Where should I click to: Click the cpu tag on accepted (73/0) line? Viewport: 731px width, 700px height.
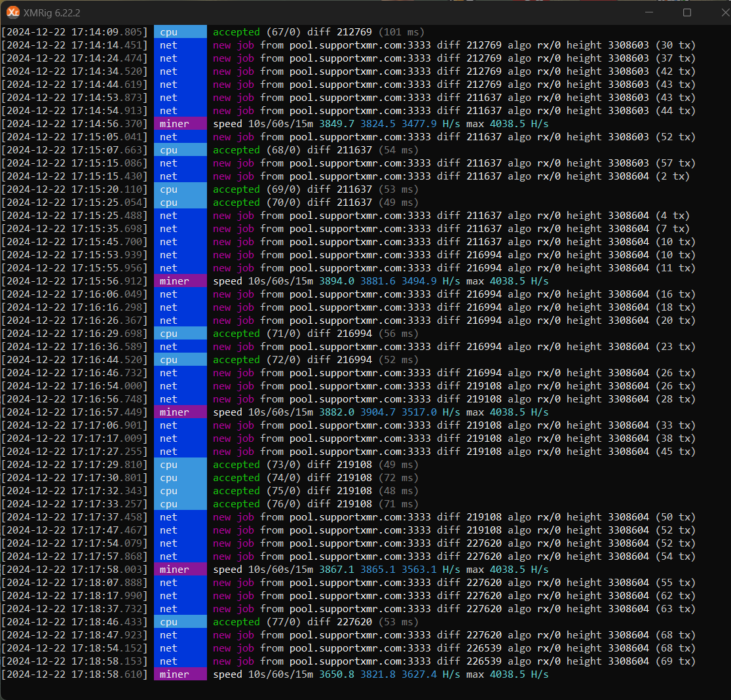tap(168, 465)
